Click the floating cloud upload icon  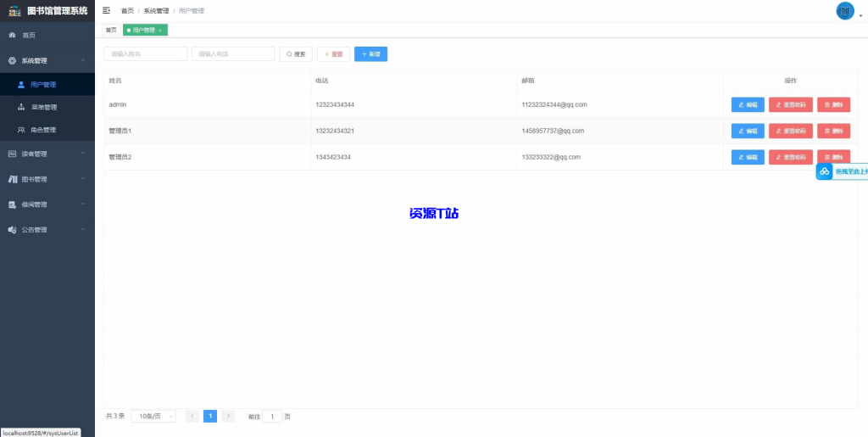click(x=825, y=171)
